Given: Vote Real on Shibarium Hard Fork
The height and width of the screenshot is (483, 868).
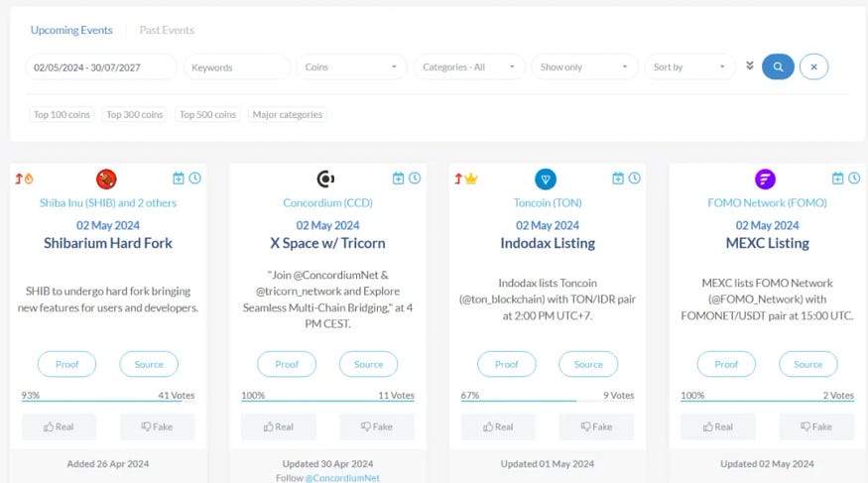Looking at the screenshot, I should click(x=59, y=426).
